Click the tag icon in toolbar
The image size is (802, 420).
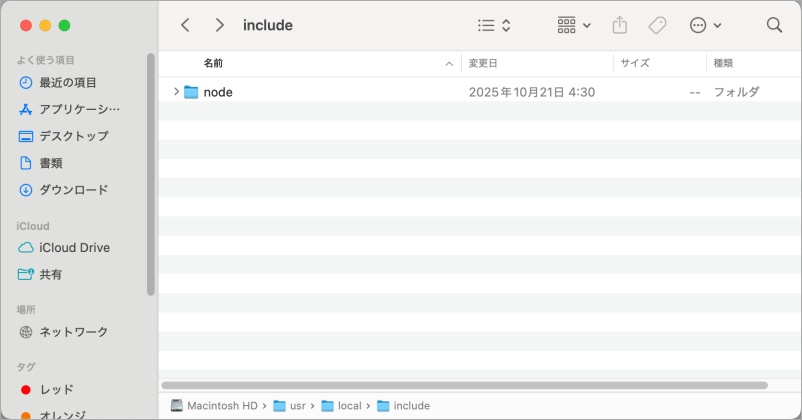pos(657,25)
